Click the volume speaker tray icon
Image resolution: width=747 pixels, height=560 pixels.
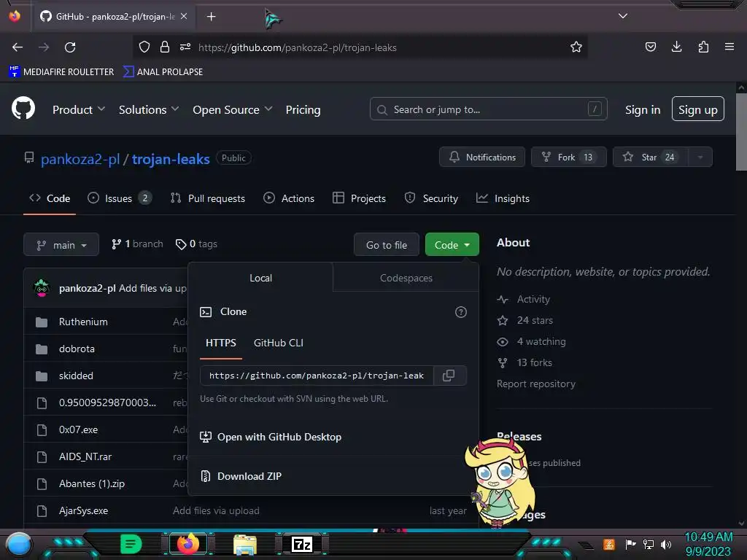click(666, 544)
